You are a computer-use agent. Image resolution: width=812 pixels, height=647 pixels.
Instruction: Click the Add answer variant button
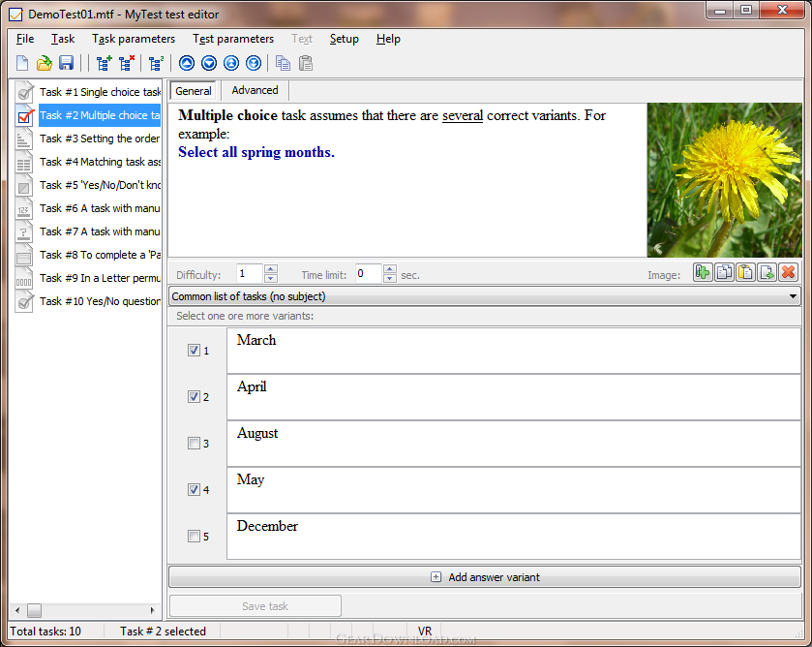tap(485, 577)
